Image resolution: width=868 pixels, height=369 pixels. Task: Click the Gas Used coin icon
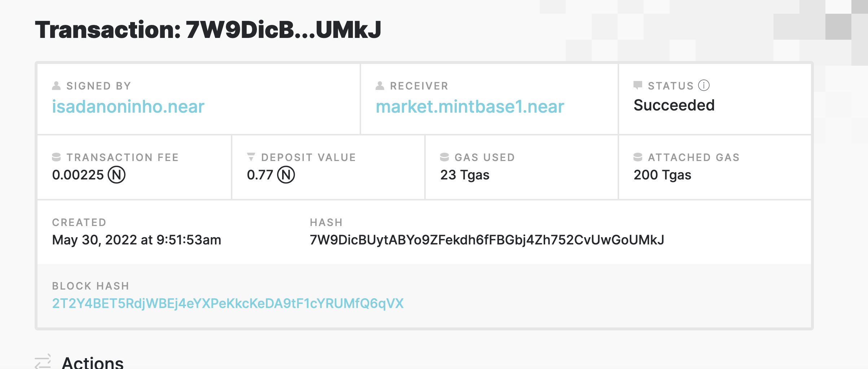coord(444,157)
